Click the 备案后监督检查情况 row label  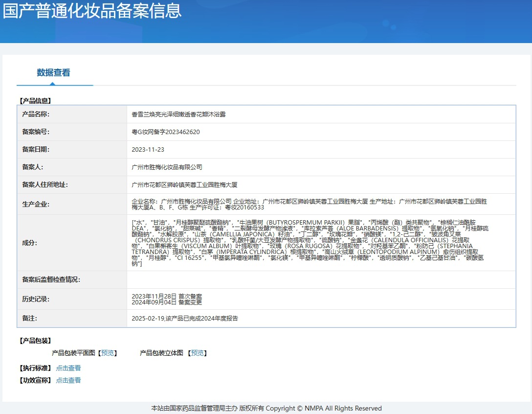click(51, 280)
